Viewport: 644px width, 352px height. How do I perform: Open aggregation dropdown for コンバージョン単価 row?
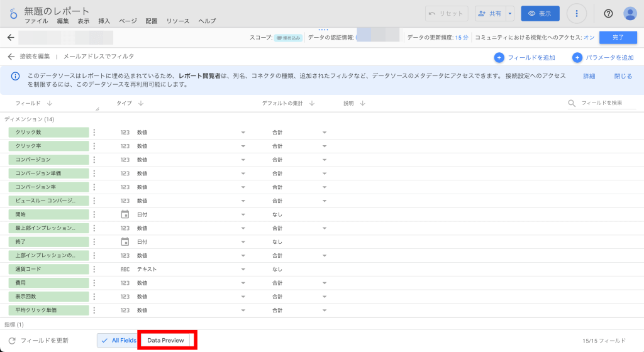pos(324,173)
